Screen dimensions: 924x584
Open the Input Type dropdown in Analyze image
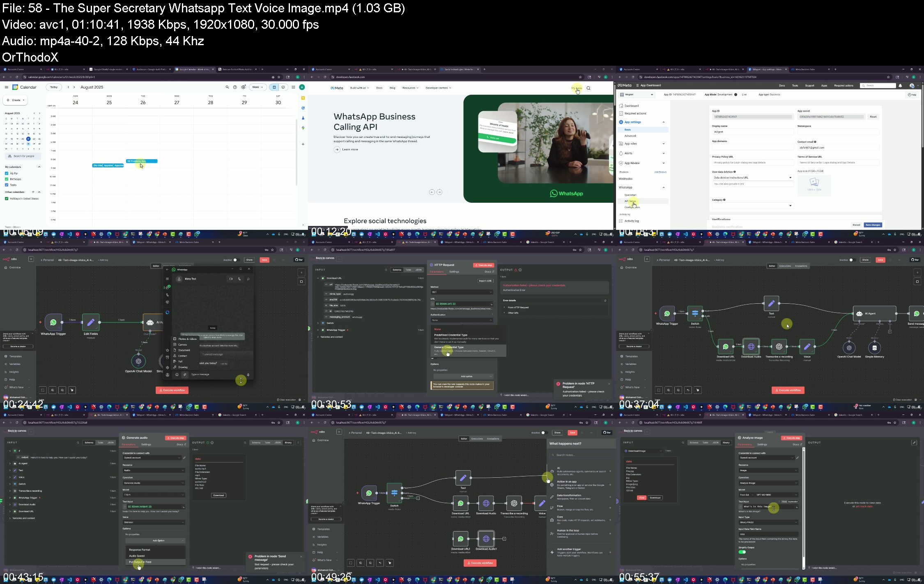click(x=769, y=522)
